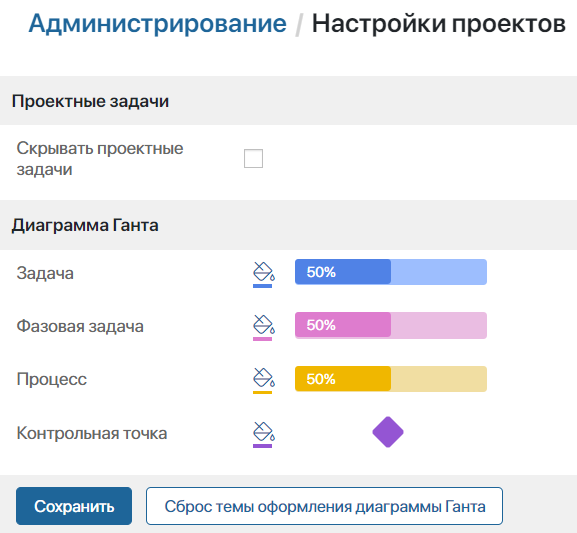The image size is (577, 533).
Task: Click the Задача row label
Action: coord(45,273)
